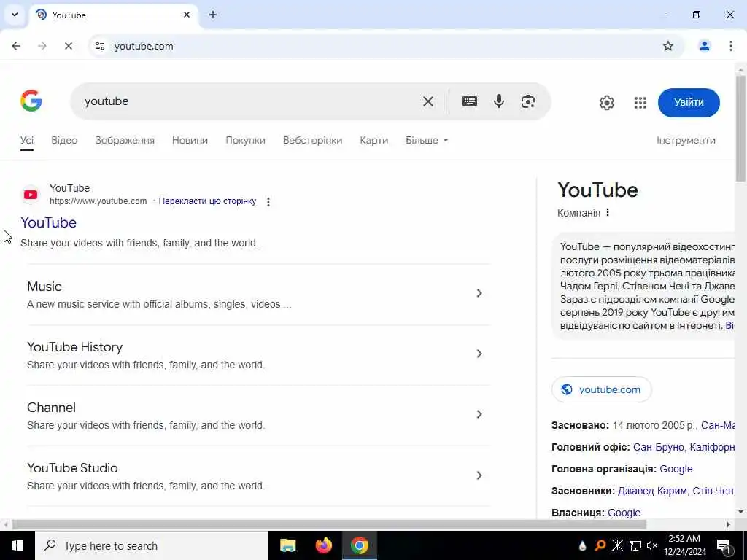The width and height of the screenshot is (747, 560).
Task: Open the on-screen keyboard icon
Action: click(x=469, y=101)
